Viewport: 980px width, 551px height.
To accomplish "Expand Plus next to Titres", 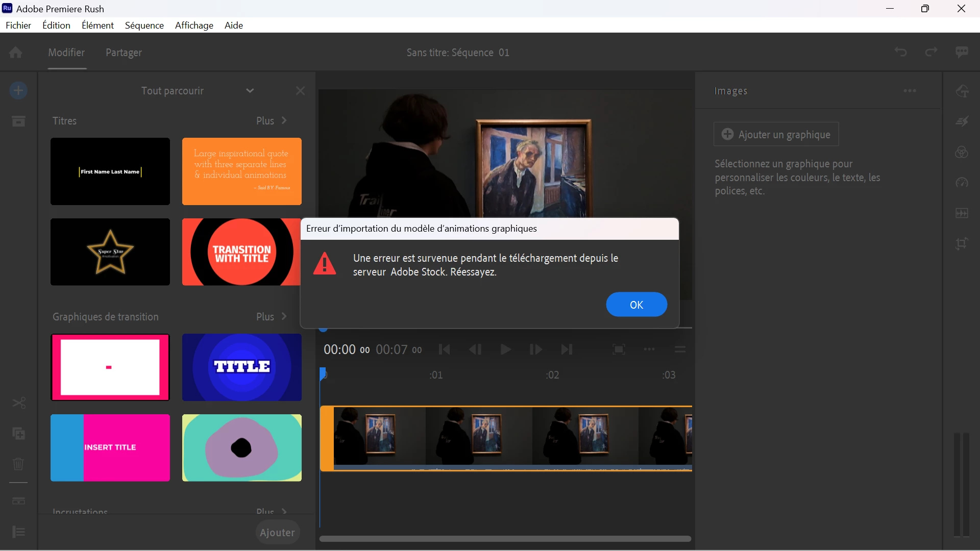I will [271, 121].
